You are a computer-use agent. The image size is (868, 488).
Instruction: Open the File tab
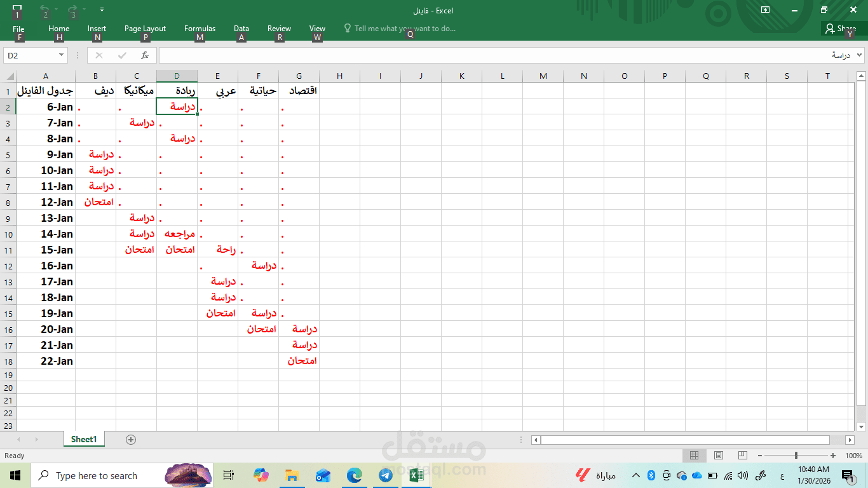[x=18, y=29]
